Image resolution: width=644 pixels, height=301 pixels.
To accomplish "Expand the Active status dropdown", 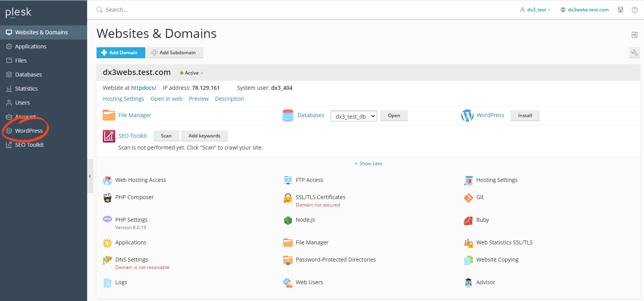I will click(x=192, y=73).
